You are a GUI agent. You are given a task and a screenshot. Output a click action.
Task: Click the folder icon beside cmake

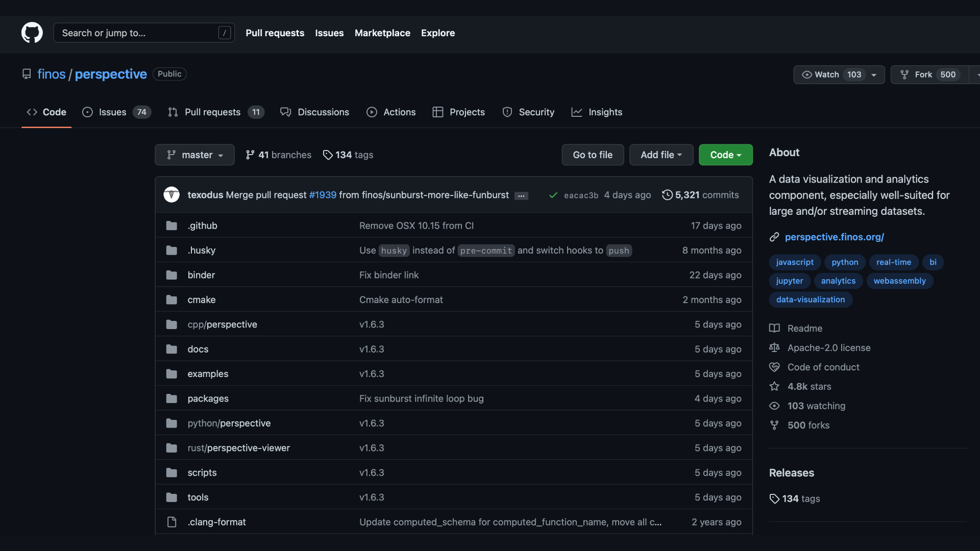(x=171, y=300)
